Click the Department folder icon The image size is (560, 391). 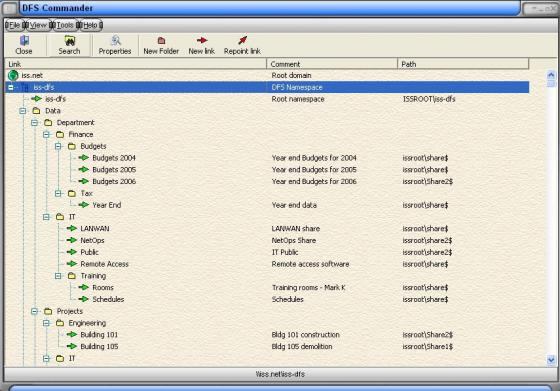pos(48,122)
